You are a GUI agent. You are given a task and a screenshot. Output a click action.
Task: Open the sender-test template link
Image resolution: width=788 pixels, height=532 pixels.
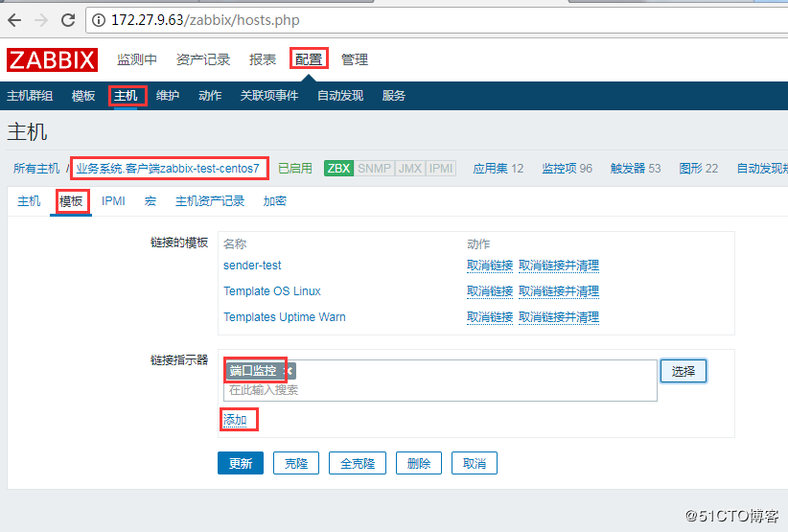[252, 266]
